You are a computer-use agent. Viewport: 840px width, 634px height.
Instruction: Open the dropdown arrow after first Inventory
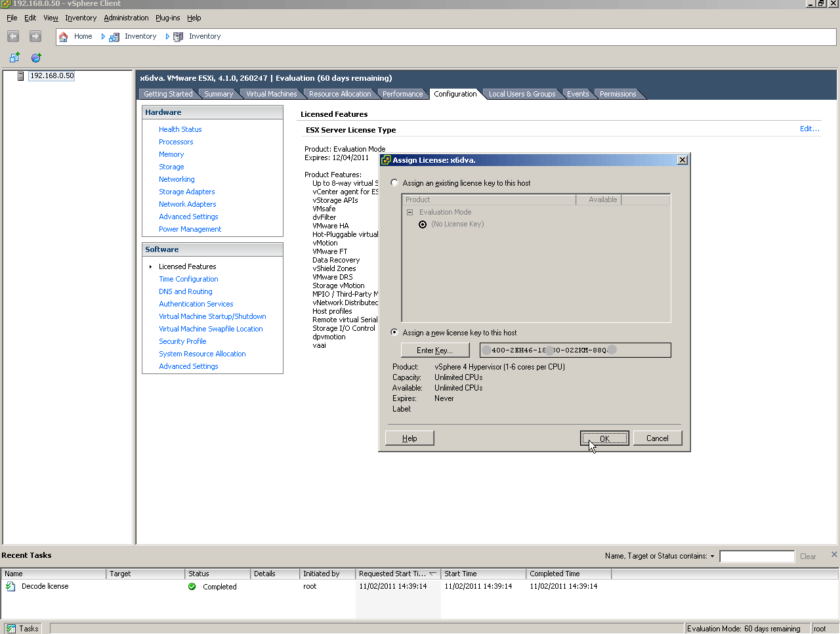pyautogui.click(x=167, y=37)
